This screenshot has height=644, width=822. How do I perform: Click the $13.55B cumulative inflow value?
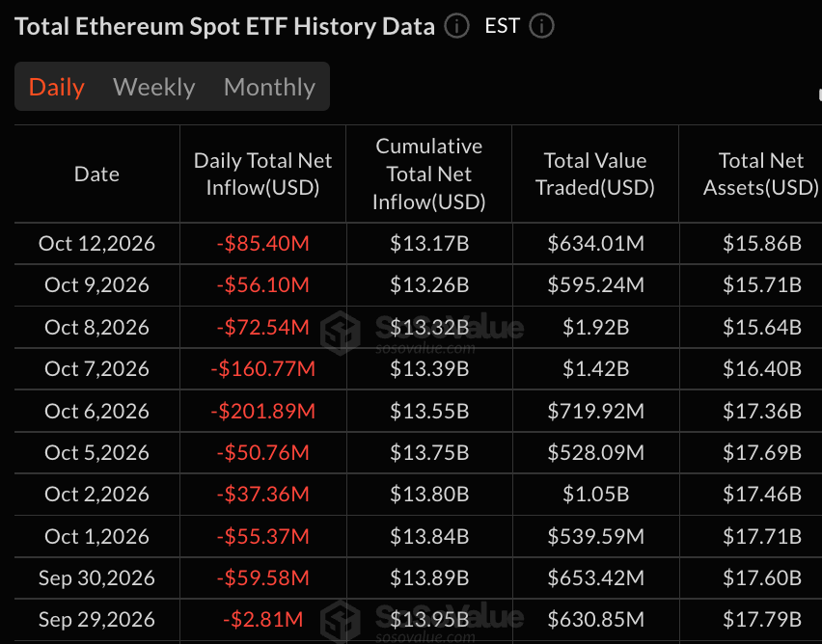click(428, 411)
